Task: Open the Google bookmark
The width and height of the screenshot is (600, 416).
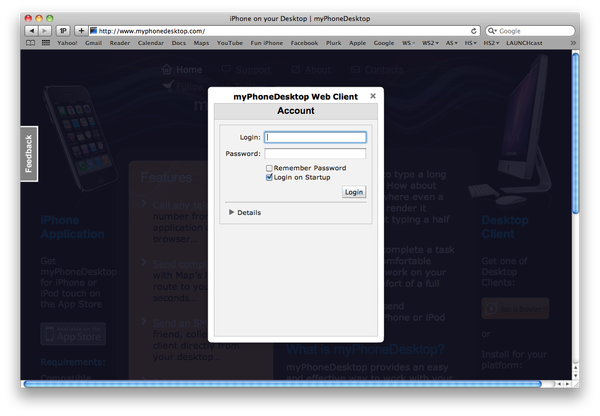Action: 384,43
